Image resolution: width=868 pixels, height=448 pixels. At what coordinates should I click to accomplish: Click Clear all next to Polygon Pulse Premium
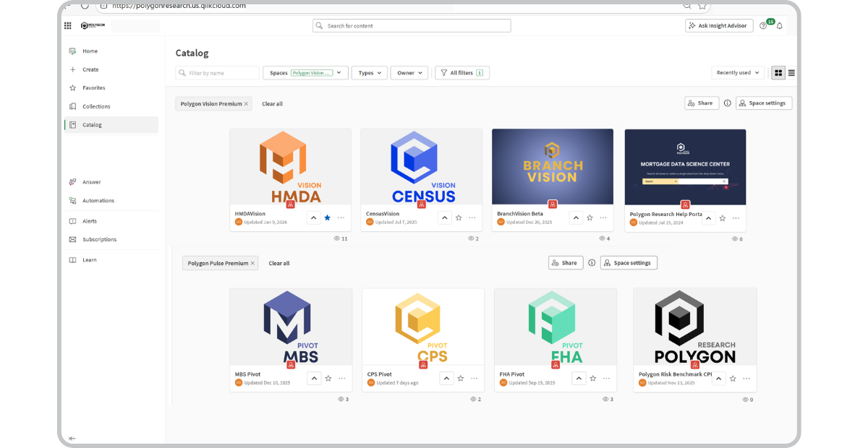tap(279, 263)
